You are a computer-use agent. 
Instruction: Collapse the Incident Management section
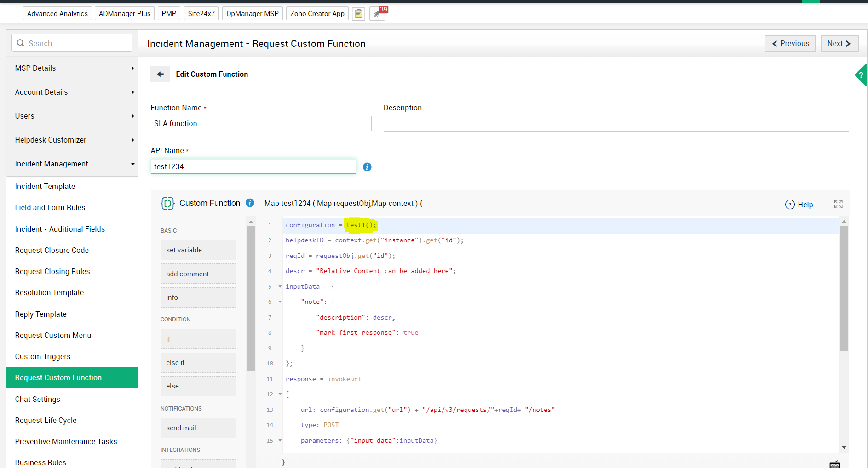click(72, 164)
